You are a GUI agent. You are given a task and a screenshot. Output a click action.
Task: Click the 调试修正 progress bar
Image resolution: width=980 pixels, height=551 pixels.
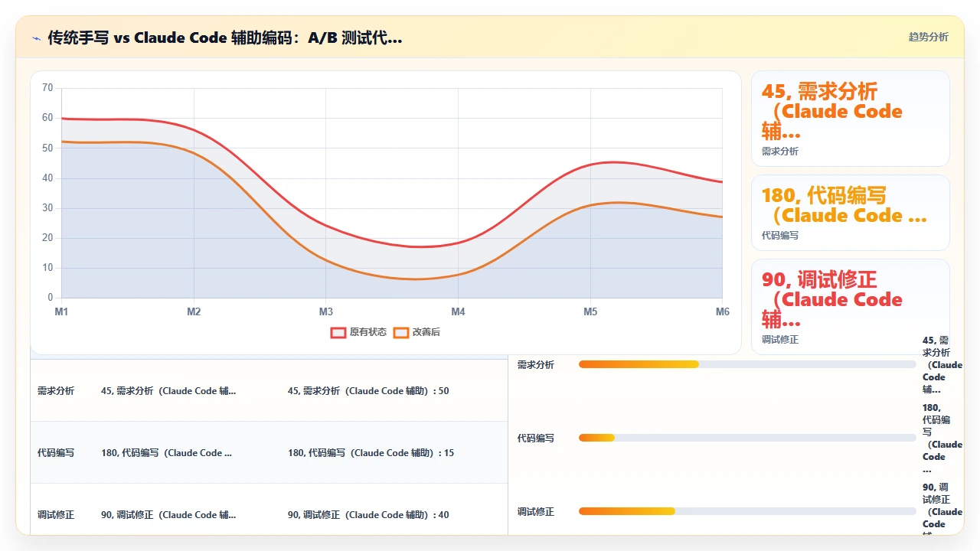pos(747,511)
